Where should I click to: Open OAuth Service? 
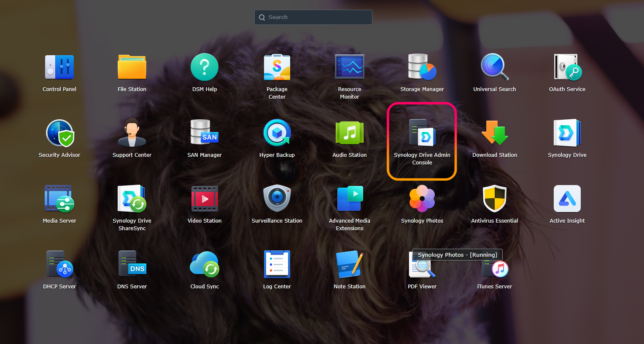[567, 67]
